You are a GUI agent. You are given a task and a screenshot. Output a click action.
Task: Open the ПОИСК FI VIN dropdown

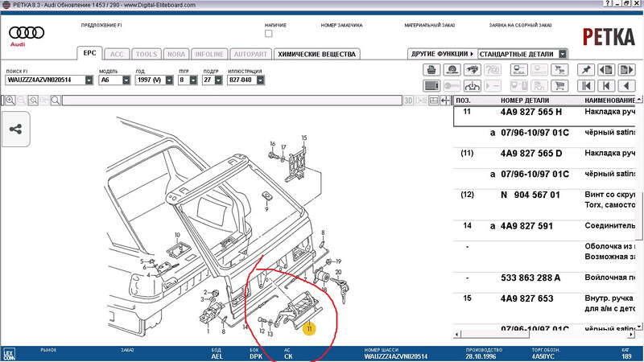[89, 80]
